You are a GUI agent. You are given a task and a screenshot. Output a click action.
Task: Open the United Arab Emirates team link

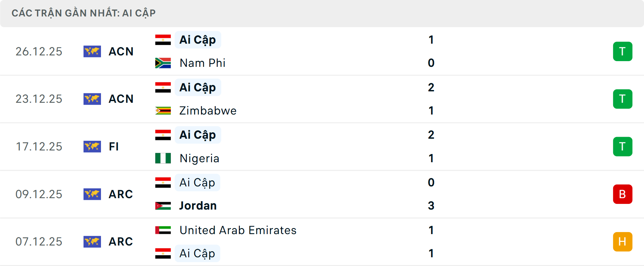(x=238, y=230)
